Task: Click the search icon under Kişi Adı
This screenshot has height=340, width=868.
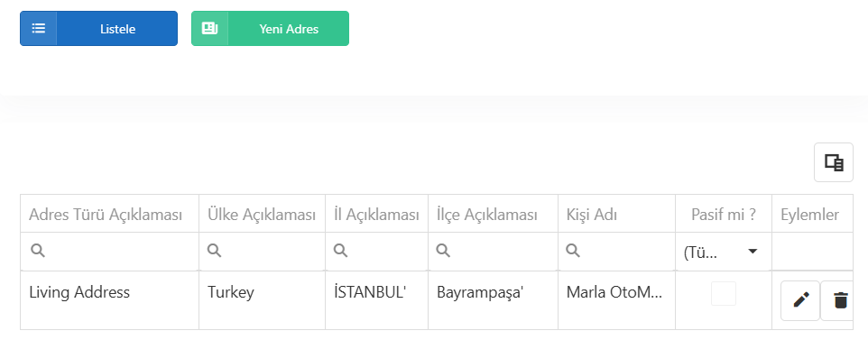Action: (573, 251)
